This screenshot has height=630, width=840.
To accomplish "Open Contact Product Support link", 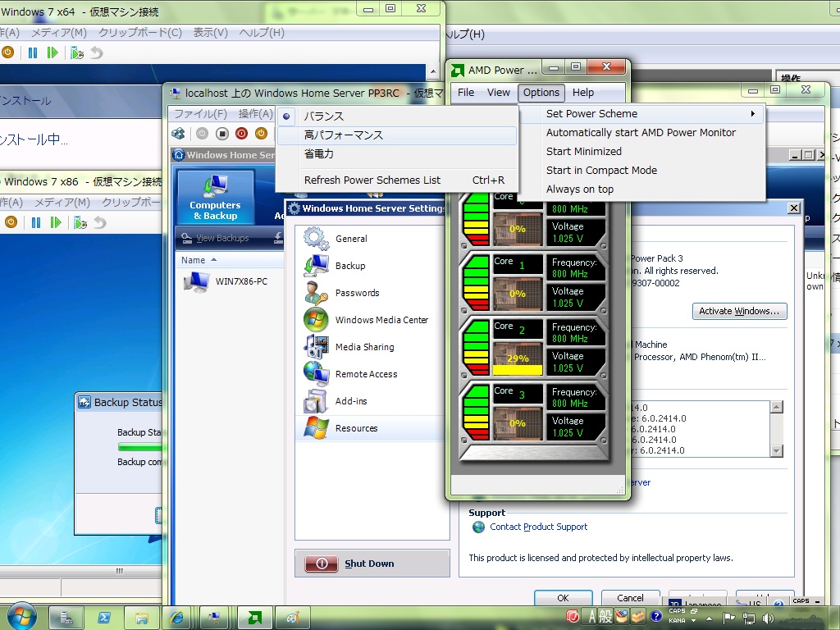I will point(538,527).
